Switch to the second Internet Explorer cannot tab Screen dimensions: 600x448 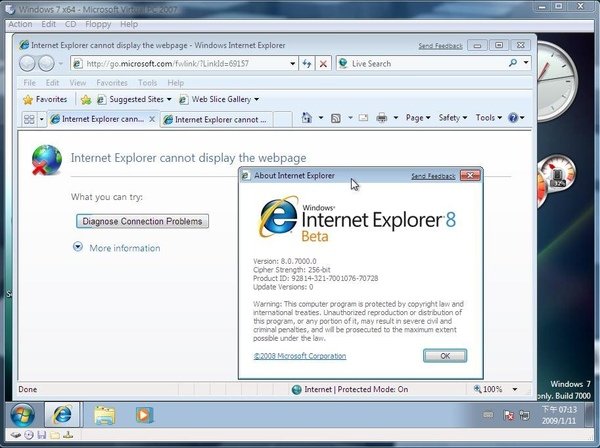(215, 120)
